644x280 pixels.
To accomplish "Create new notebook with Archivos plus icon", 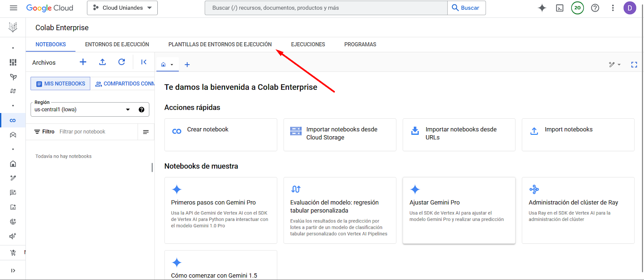I will [83, 62].
